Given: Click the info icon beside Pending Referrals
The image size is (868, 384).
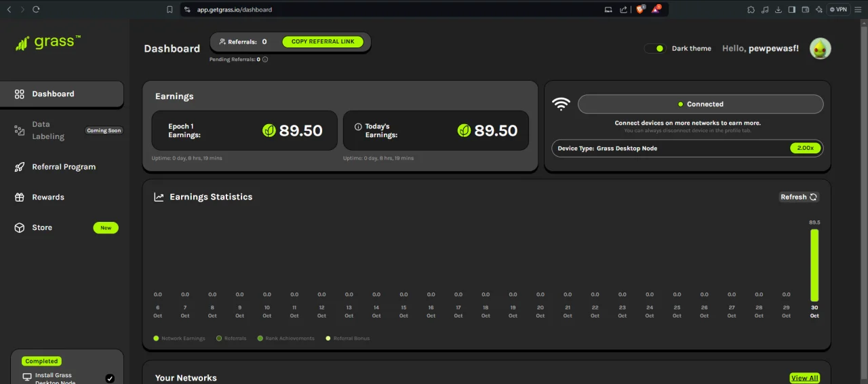Looking at the screenshot, I should click(265, 60).
